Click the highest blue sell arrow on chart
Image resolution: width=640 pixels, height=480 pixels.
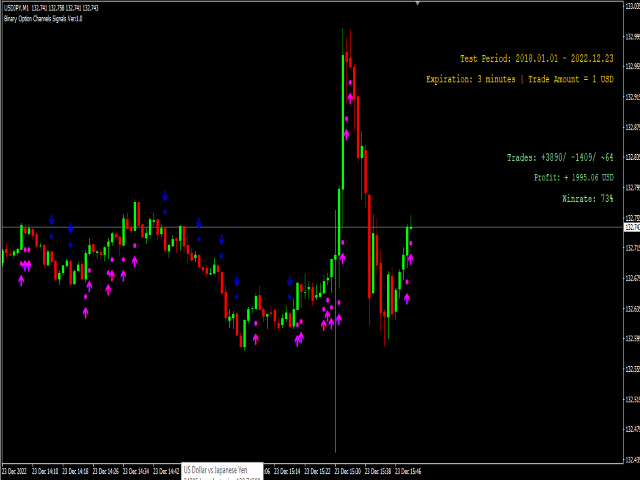click(x=165, y=196)
